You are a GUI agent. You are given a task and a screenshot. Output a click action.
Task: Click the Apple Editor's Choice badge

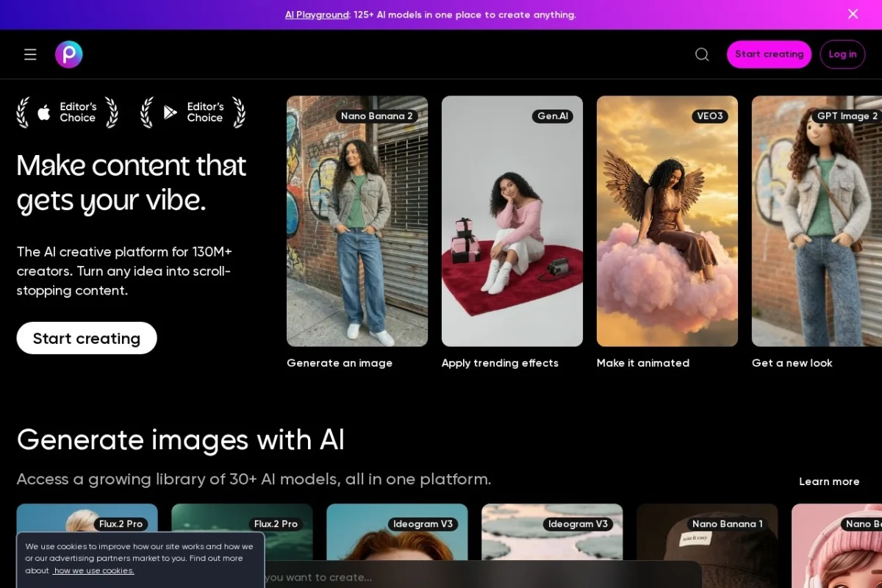tap(68, 112)
